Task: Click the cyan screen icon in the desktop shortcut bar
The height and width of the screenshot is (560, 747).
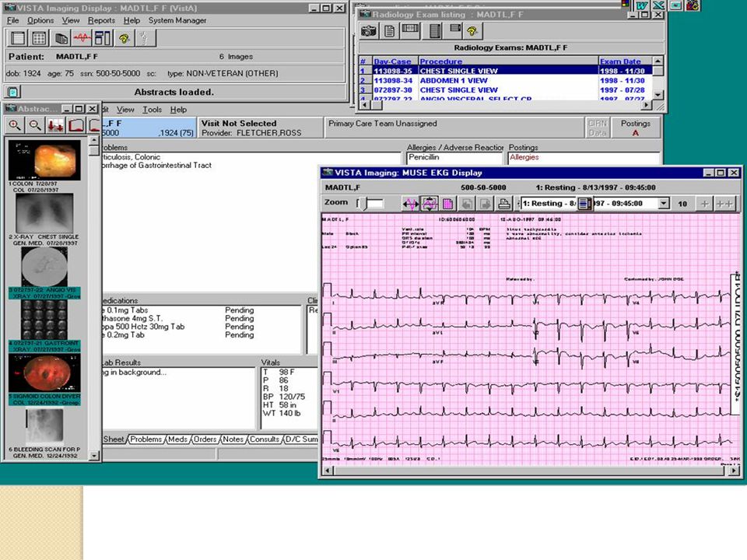Action: [x=675, y=5]
